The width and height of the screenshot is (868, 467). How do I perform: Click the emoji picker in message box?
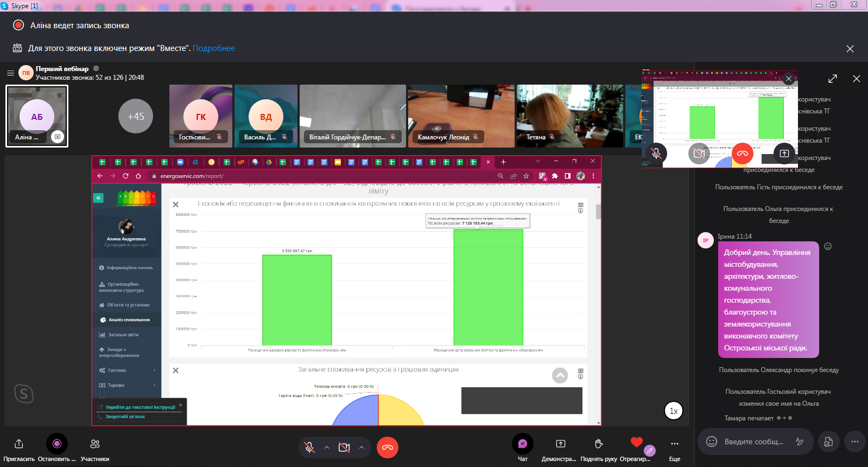712,442
